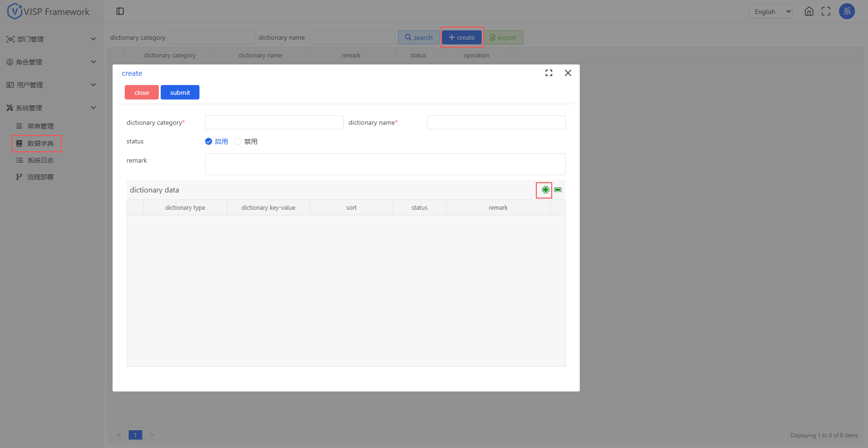The width and height of the screenshot is (868, 448).
Task: Open the 菜单管理 menu item
Action: (x=40, y=126)
